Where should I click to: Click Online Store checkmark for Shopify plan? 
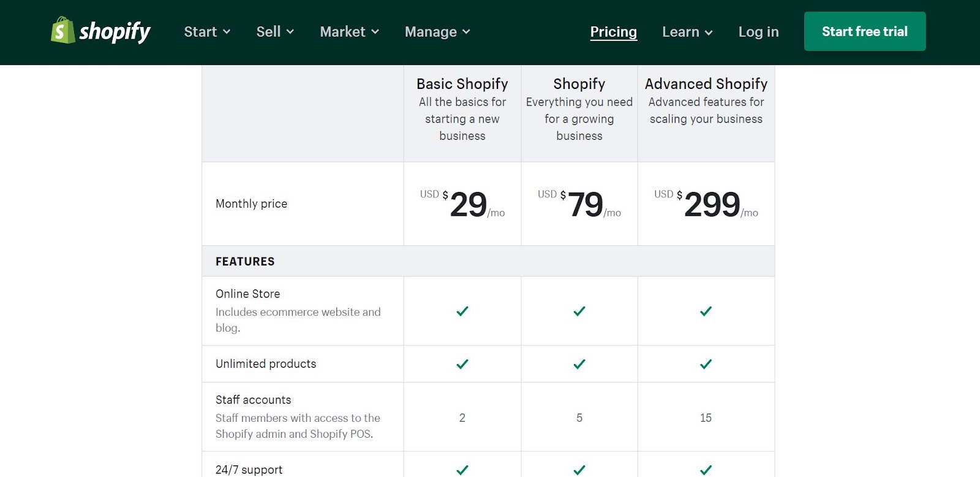[579, 311]
